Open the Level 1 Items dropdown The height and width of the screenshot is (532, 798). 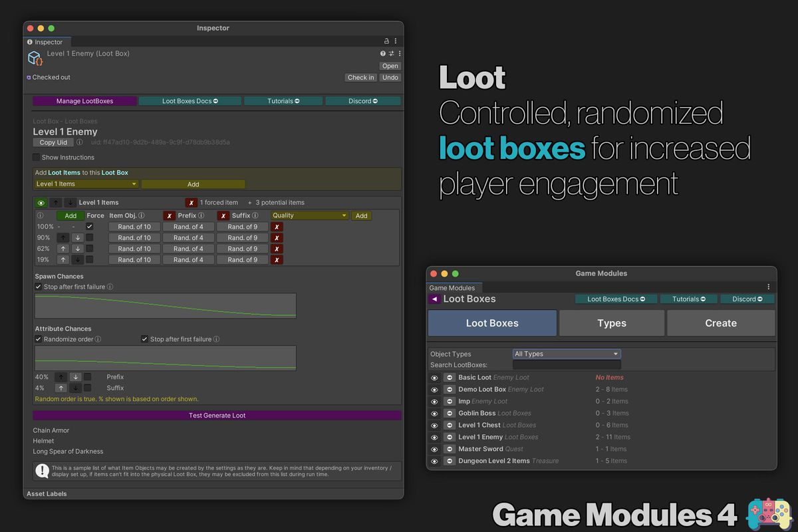point(86,184)
